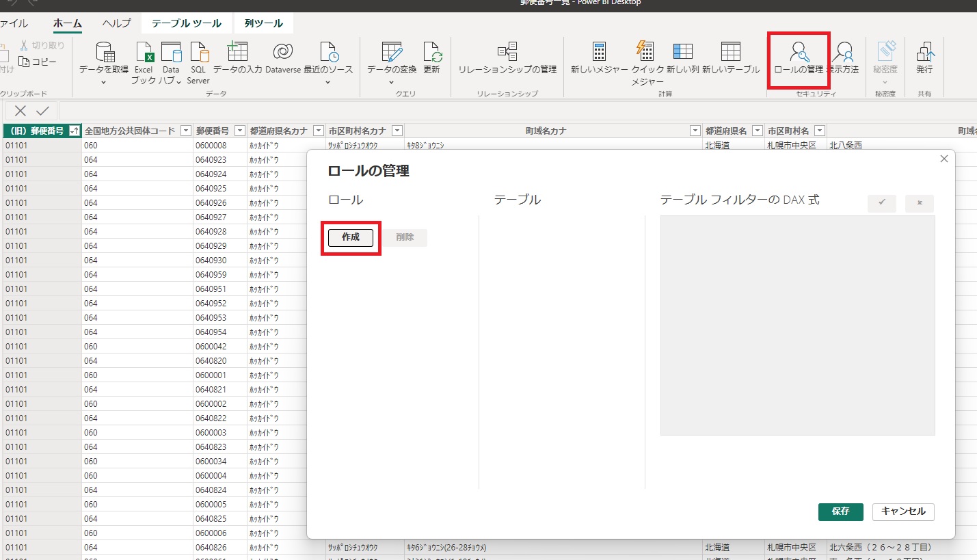Open 都道府県名カナ column filter dropdown
Screen dimensions: 977x560
(318, 131)
